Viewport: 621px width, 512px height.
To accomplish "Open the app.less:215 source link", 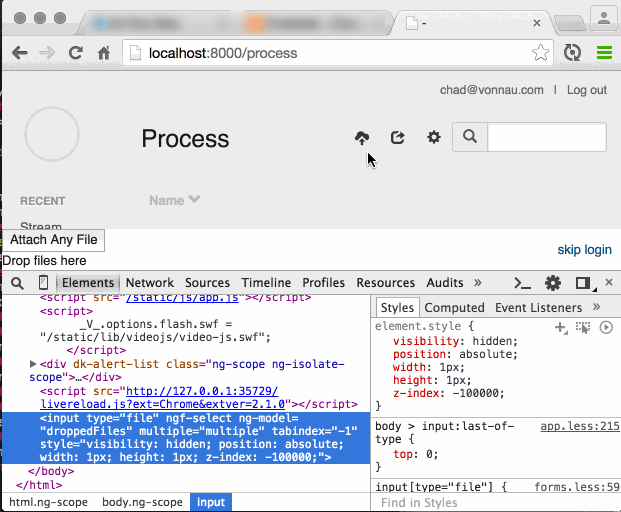I will 580,425.
